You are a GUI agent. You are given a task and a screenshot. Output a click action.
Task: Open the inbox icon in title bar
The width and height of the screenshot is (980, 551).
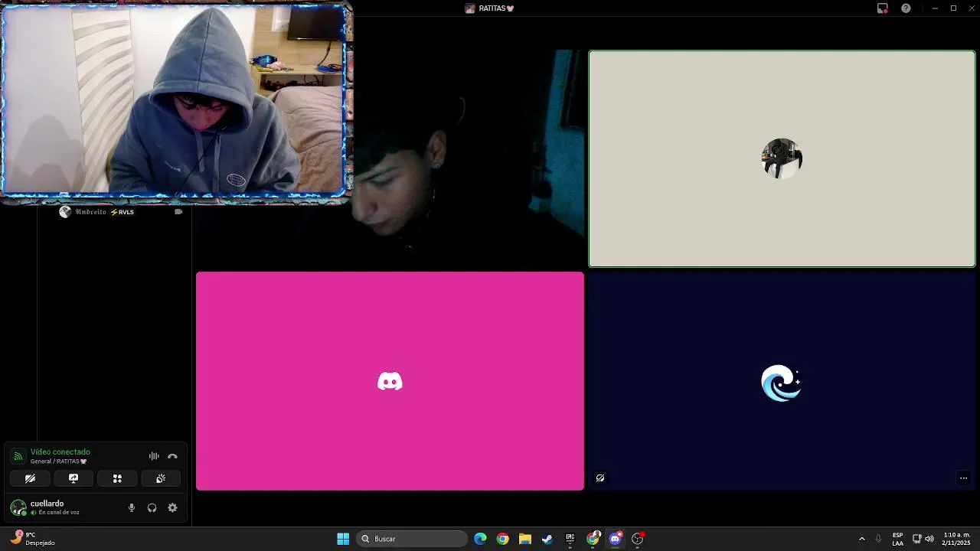883,8
